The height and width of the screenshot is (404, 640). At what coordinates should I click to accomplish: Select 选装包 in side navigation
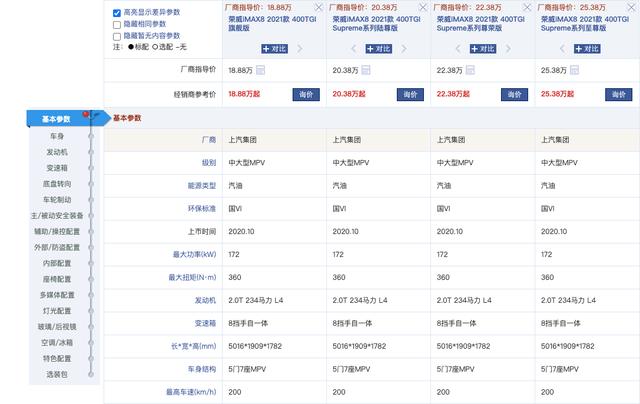pyautogui.click(x=57, y=375)
